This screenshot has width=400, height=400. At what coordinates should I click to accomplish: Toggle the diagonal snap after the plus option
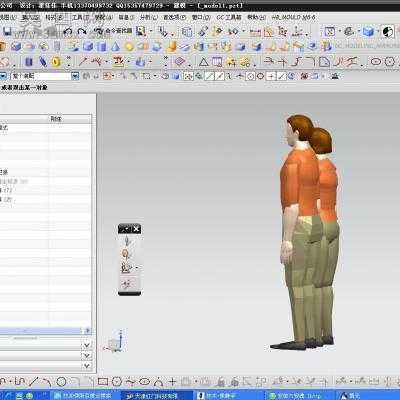click(282, 76)
